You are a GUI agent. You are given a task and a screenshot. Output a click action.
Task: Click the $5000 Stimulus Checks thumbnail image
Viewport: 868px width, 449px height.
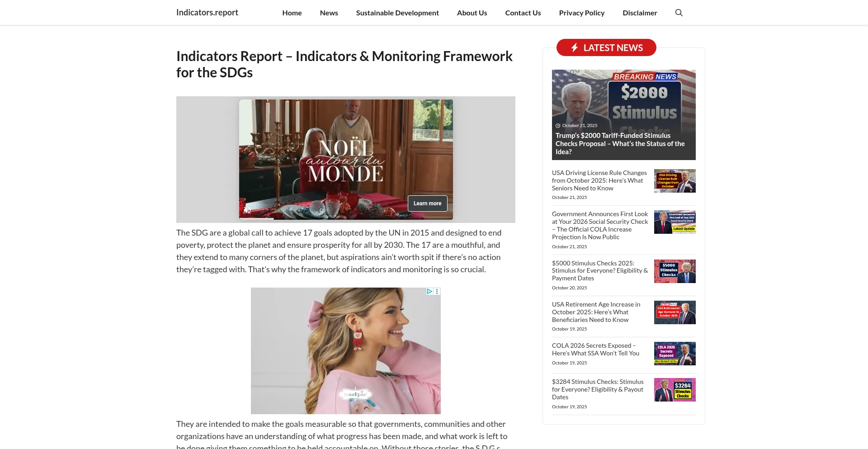coord(675,271)
